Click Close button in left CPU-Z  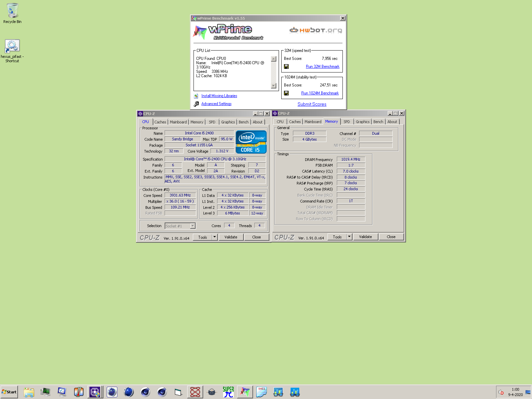point(256,237)
